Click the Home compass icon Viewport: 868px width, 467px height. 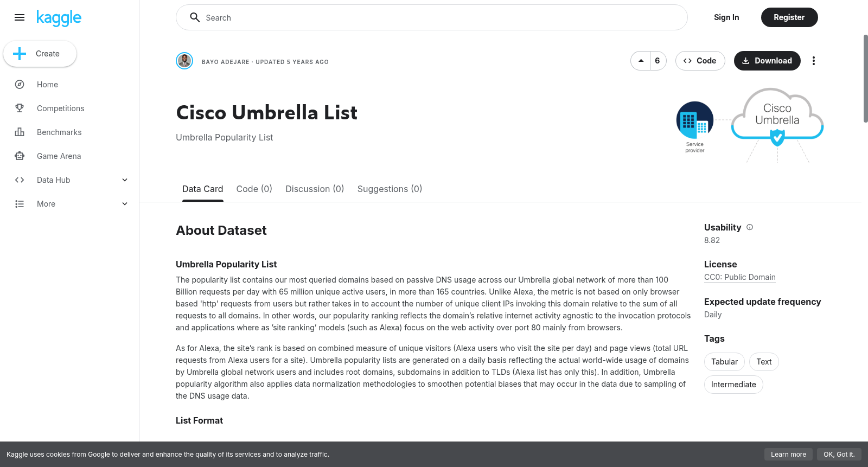[20, 85]
